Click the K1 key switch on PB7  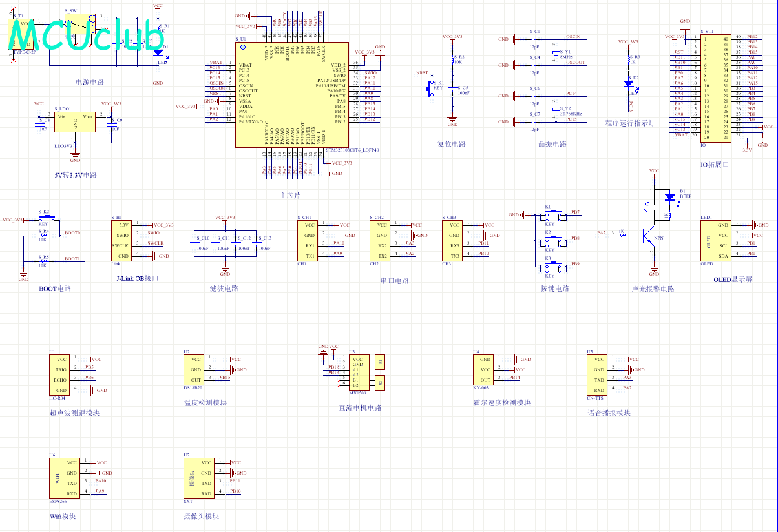pos(552,215)
